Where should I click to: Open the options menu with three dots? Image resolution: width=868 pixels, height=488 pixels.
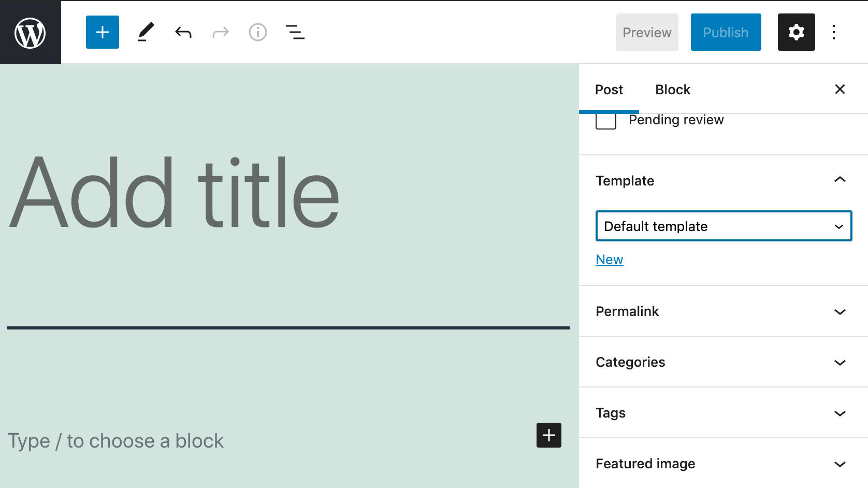(x=833, y=32)
